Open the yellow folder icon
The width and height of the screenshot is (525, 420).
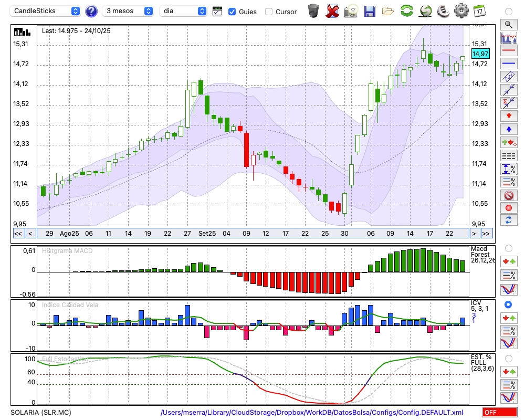coord(388,11)
